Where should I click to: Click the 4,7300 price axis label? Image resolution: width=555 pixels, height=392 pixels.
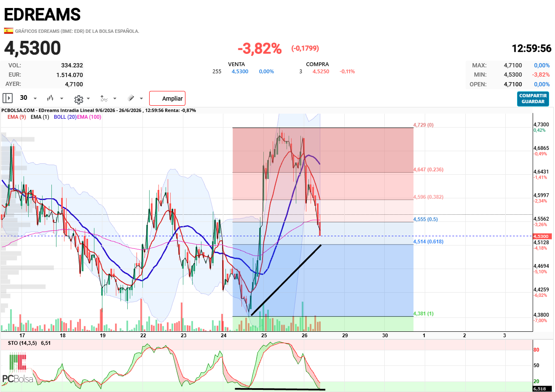541,125
